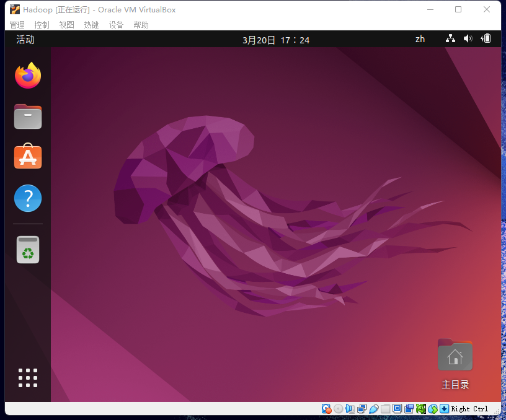The image size is (506, 420).
Task: Open the 控制 menu
Action: pos(42,25)
